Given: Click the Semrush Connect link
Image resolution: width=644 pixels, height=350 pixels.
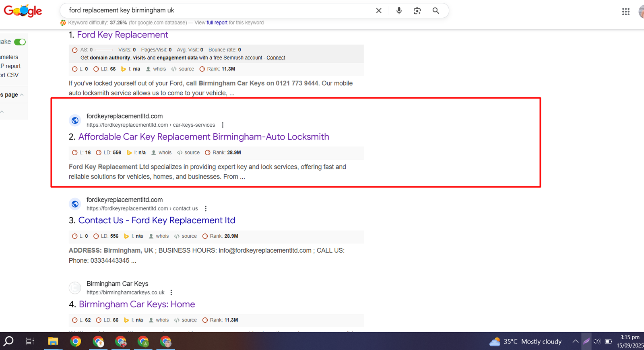Looking at the screenshot, I should (276, 58).
